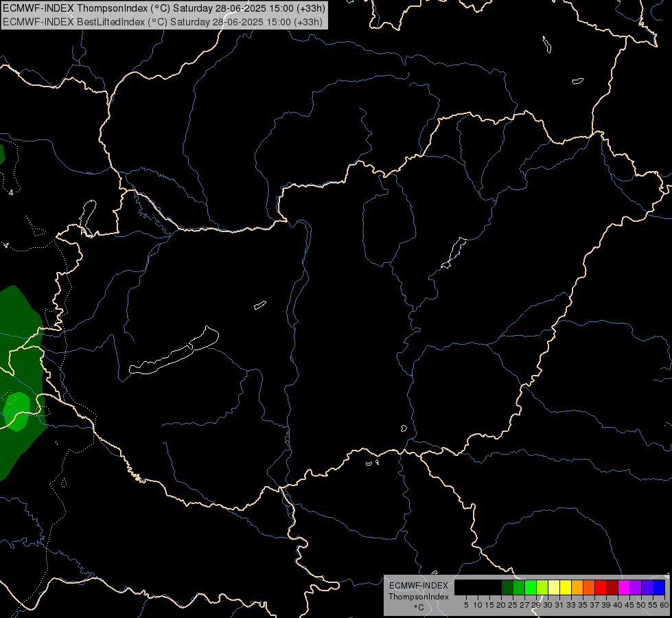Click the small Lake Velence outline
The height and width of the screenshot is (618, 672).
click(x=259, y=305)
